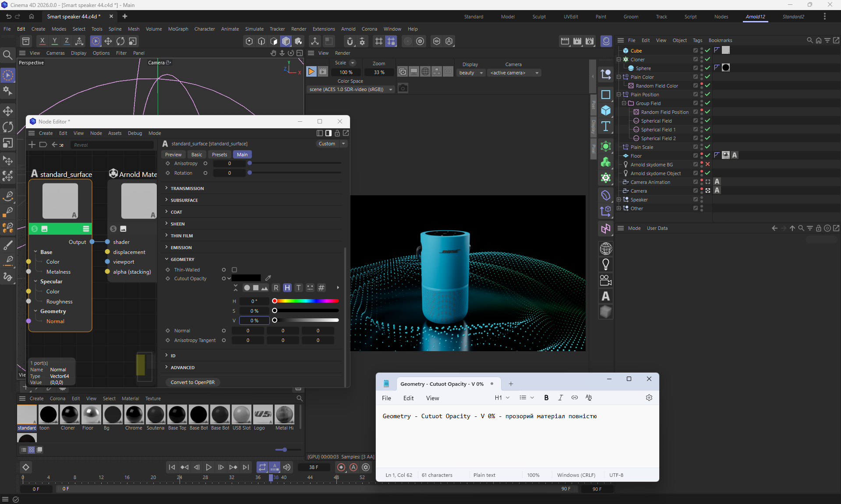Switch to the Presets tab in Node Editor
The width and height of the screenshot is (841, 504).
[x=219, y=155]
